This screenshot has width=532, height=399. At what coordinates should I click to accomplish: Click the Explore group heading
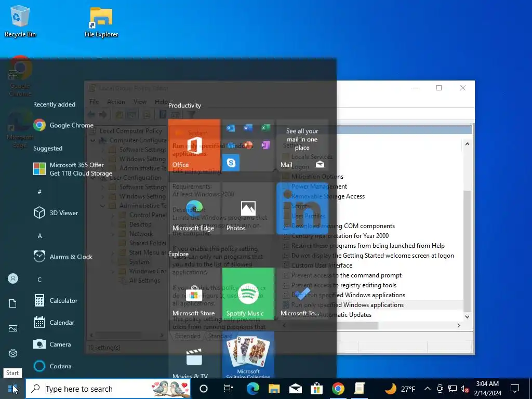point(179,254)
